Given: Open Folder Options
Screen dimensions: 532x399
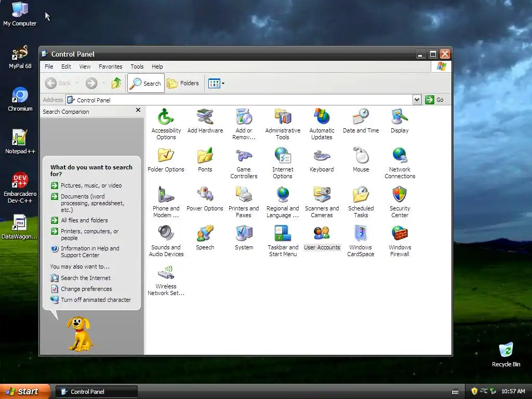Looking at the screenshot, I should click(x=166, y=160).
